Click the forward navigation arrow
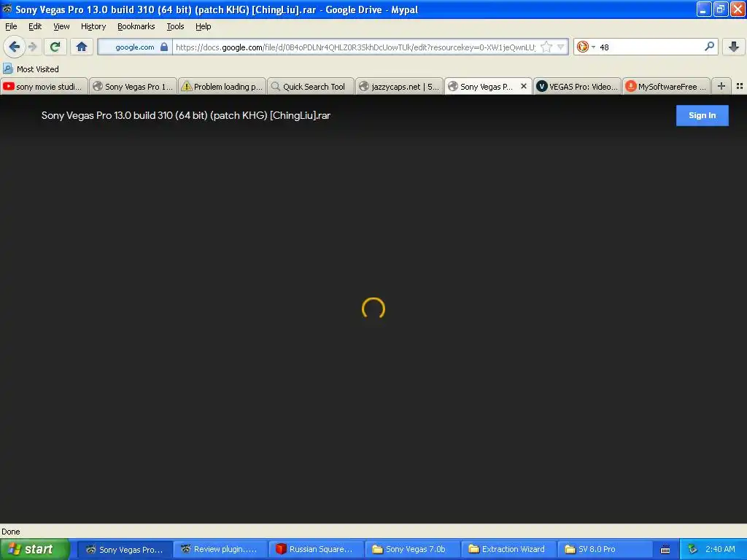The image size is (747, 560). coord(33,47)
